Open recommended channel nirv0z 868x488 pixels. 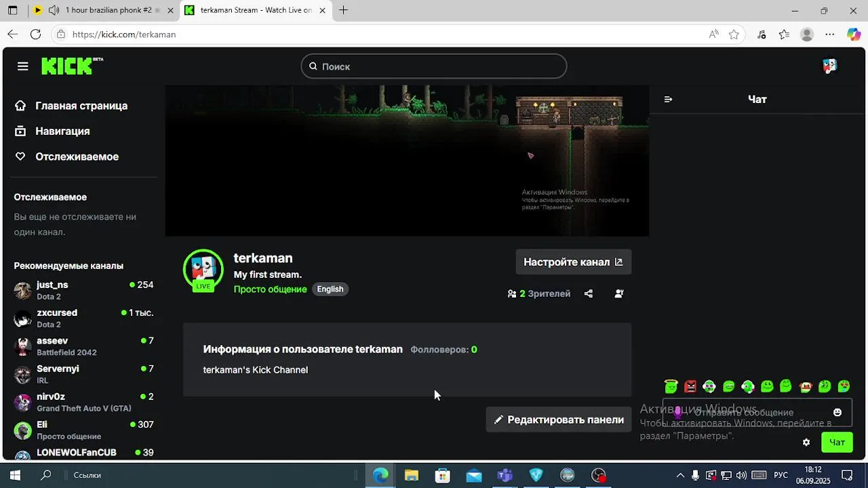[x=84, y=402]
